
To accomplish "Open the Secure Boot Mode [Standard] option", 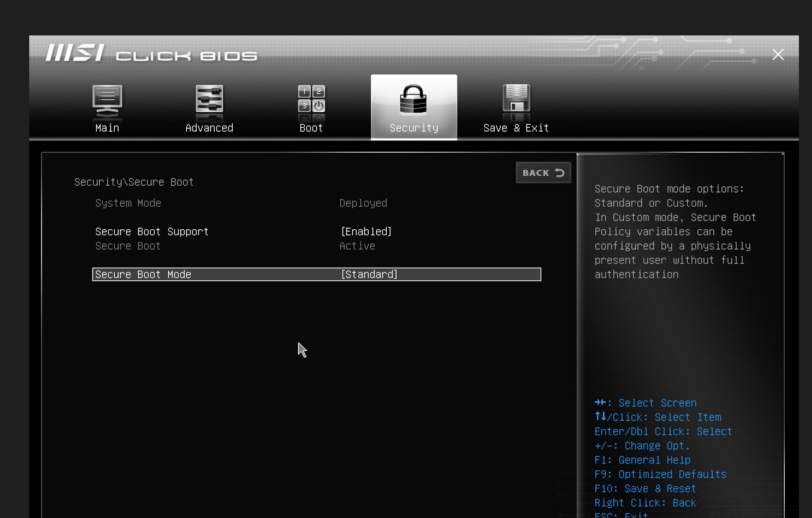I will [x=369, y=275].
